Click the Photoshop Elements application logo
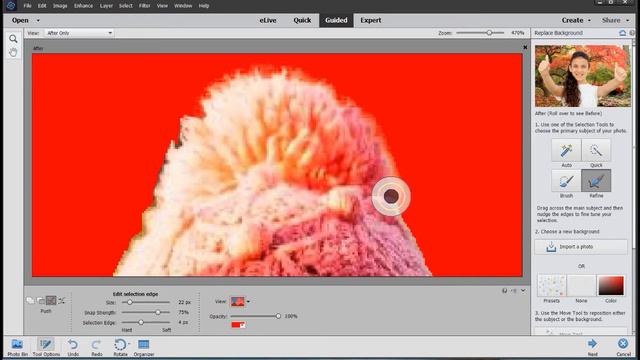This screenshot has height=360, width=640. pos(11,6)
